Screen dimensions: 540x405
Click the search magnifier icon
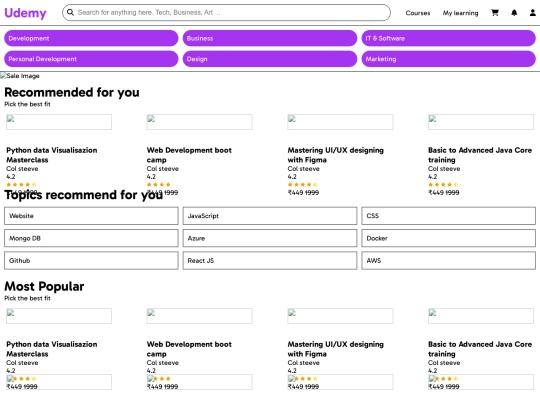(70, 12)
